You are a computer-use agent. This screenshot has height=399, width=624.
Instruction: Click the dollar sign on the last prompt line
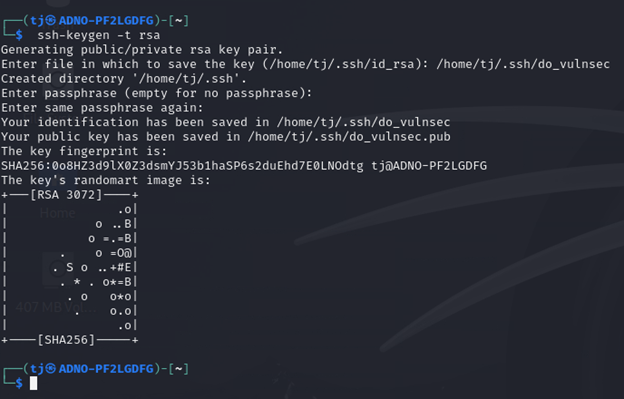[19, 383]
